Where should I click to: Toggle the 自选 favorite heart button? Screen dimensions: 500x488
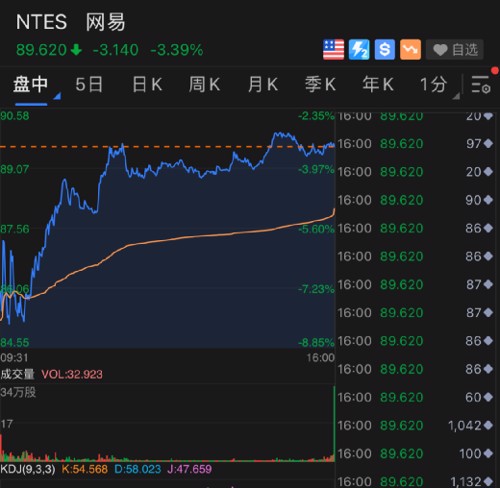pos(455,50)
